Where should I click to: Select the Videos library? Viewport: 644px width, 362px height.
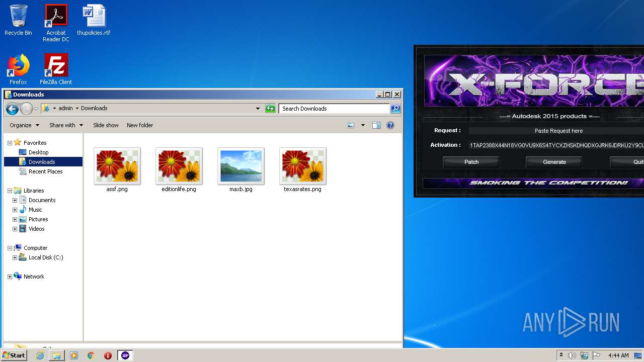coord(36,229)
